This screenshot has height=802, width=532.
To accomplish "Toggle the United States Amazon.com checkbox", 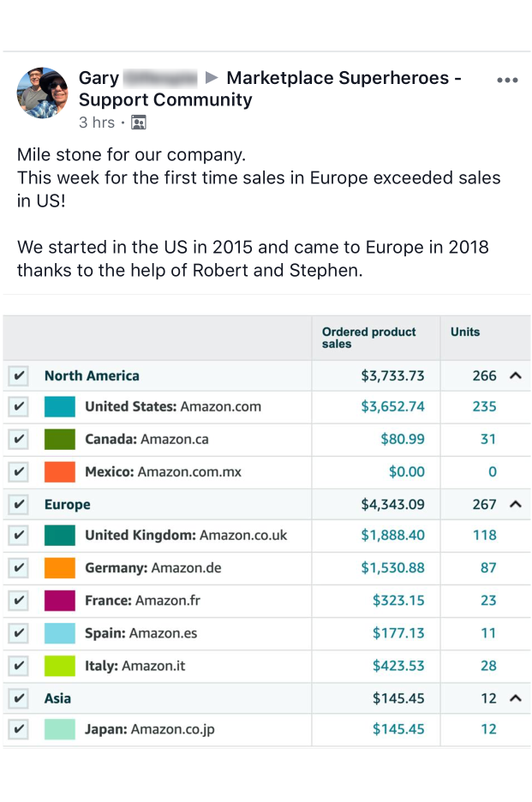I will 19,407.
